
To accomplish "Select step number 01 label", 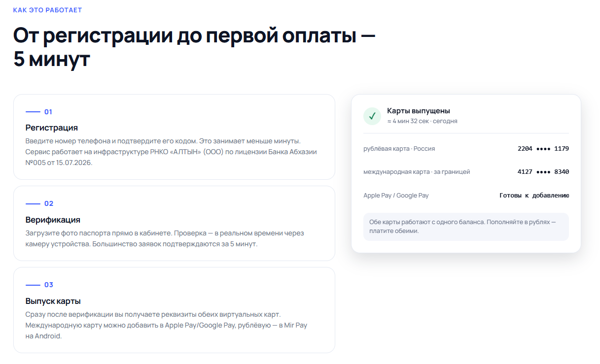I will pos(48,112).
